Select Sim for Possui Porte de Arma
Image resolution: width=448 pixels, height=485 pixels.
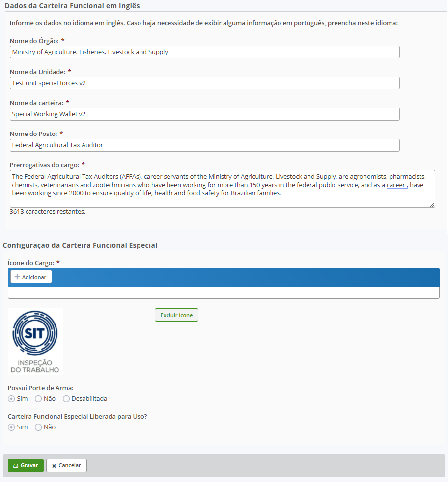11,399
